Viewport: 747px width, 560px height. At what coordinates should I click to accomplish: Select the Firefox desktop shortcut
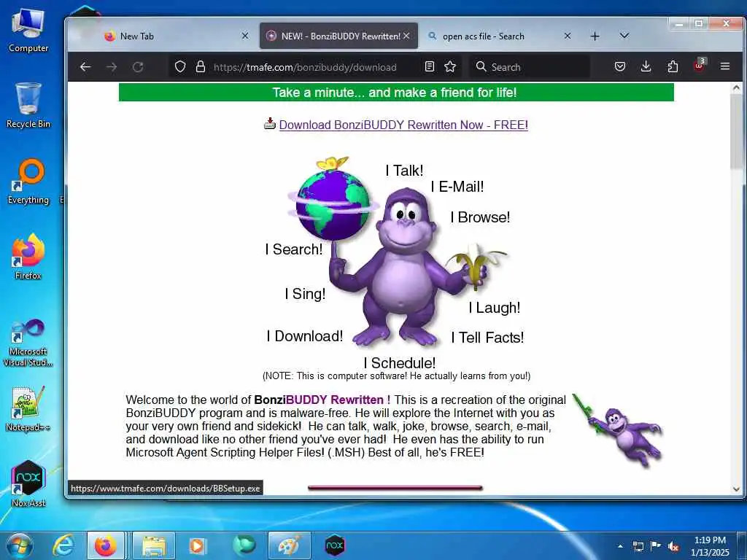tap(28, 257)
